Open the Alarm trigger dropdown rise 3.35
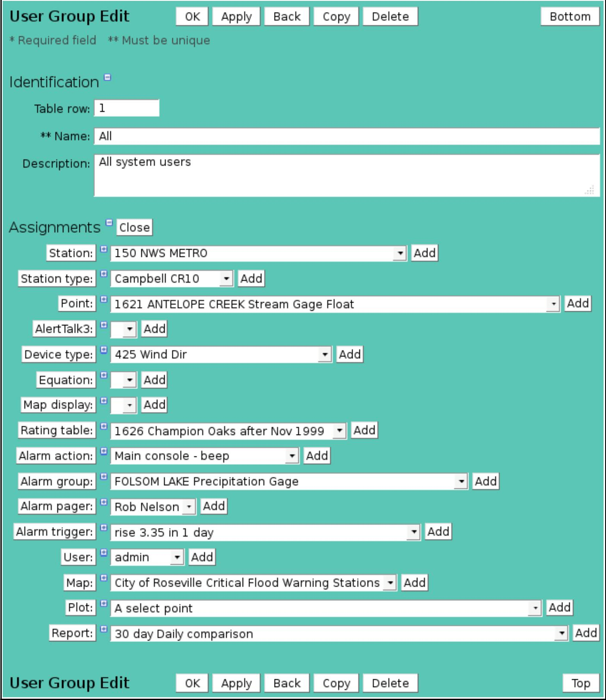The height and width of the screenshot is (700, 606). [x=265, y=532]
